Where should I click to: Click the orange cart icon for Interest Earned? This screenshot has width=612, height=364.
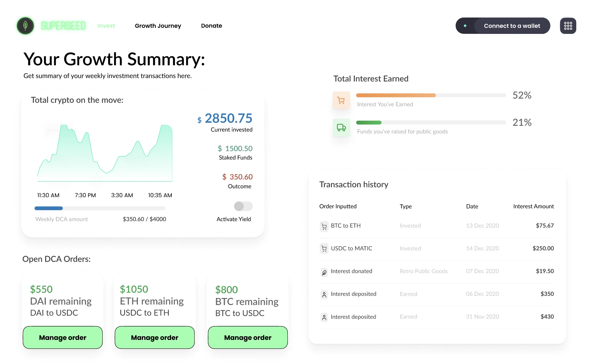click(341, 100)
